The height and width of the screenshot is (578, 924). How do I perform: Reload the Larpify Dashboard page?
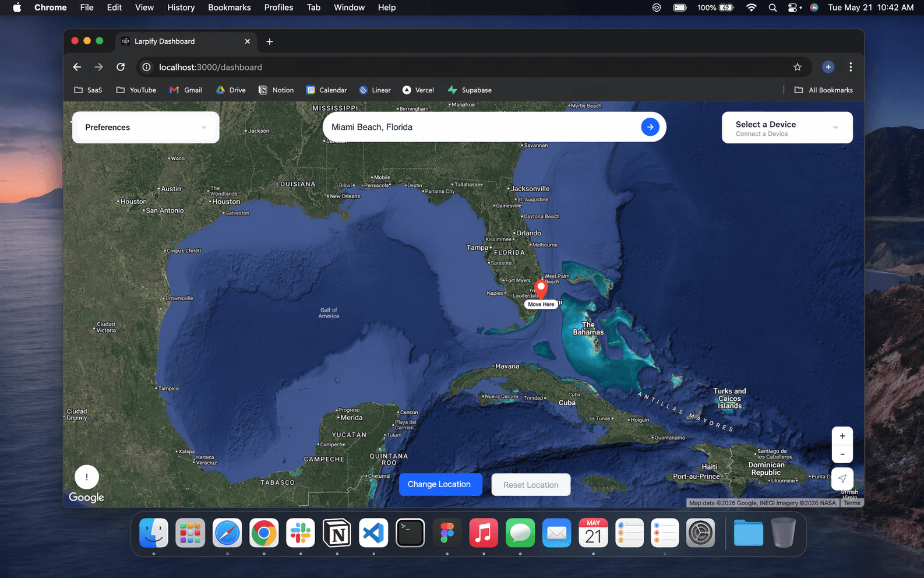point(121,67)
